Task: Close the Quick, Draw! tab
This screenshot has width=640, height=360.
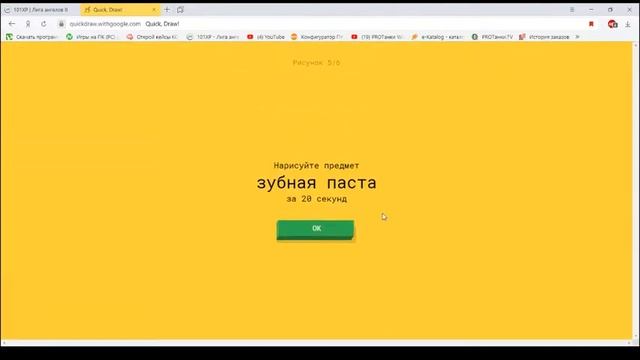Action: tap(154, 10)
